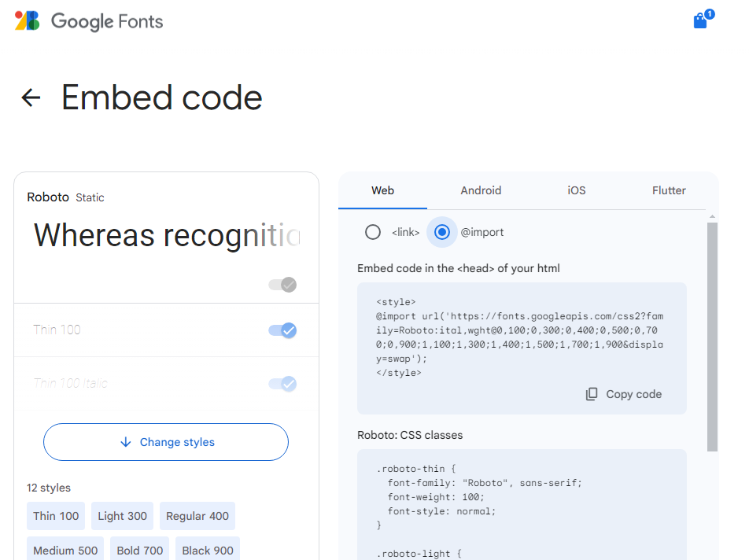The height and width of the screenshot is (560, 749).
Task: Click the down arrow inside Change styles
Action: click(x=127, y=442)
